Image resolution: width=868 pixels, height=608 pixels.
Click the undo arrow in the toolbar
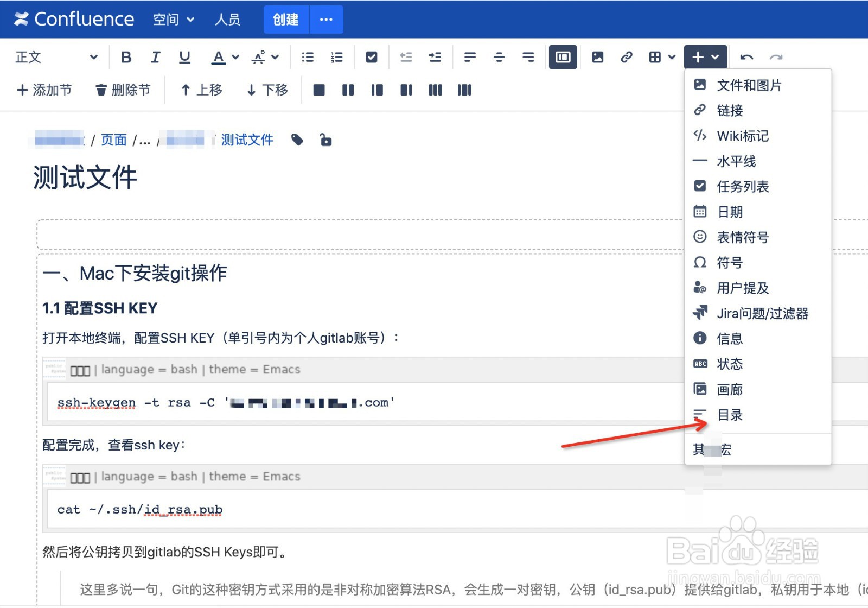coord(746,56)
